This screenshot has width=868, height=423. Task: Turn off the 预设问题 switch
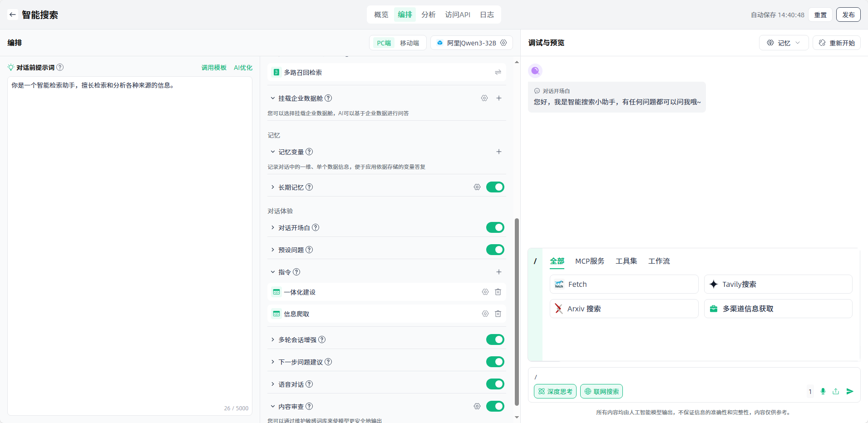point(495,250)
